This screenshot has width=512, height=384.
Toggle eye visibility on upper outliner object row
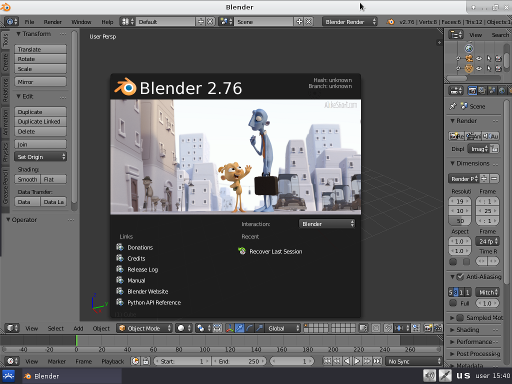pos(479,59)
